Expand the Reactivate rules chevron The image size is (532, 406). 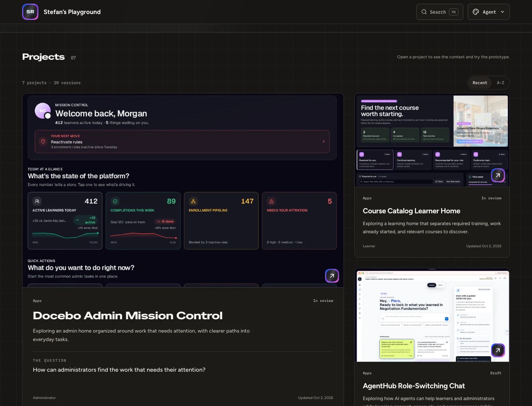(x=324, y=141)
